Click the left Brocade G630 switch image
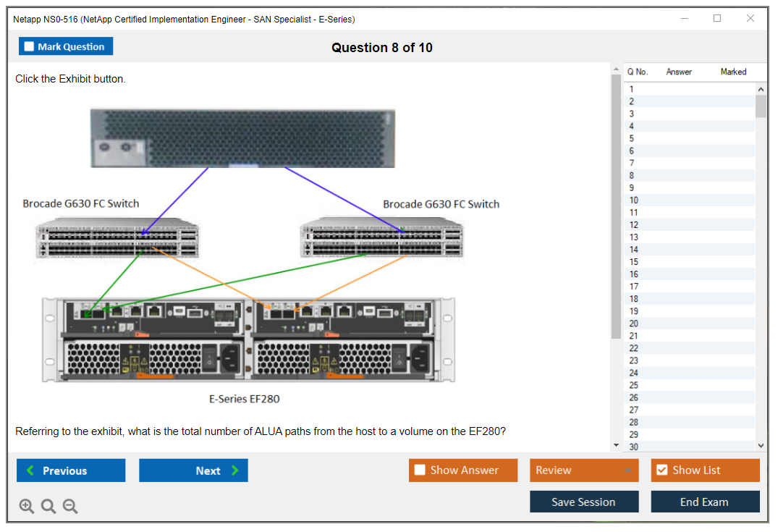 [117, 239]
